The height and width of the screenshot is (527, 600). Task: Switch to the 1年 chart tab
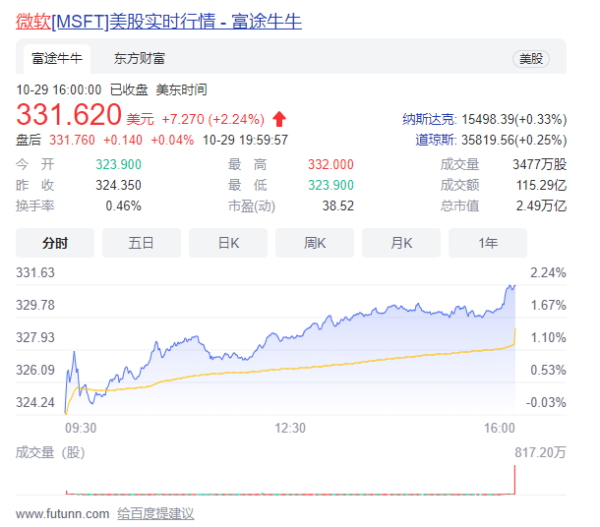click(488, 243)
